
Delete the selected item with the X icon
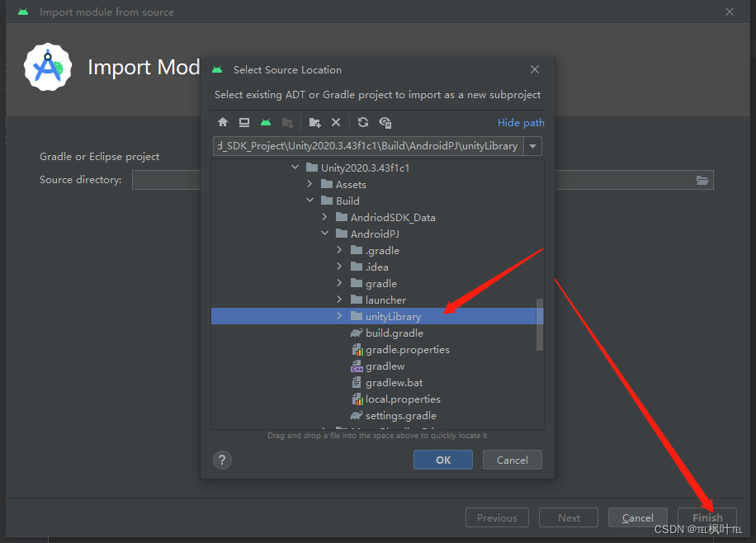pos(336,122)
